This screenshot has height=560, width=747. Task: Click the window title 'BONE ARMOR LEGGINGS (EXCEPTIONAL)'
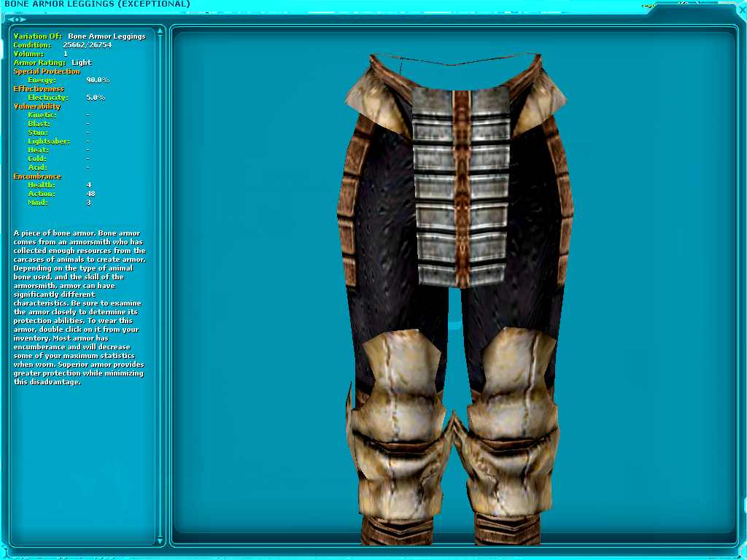tap(97, 4)
